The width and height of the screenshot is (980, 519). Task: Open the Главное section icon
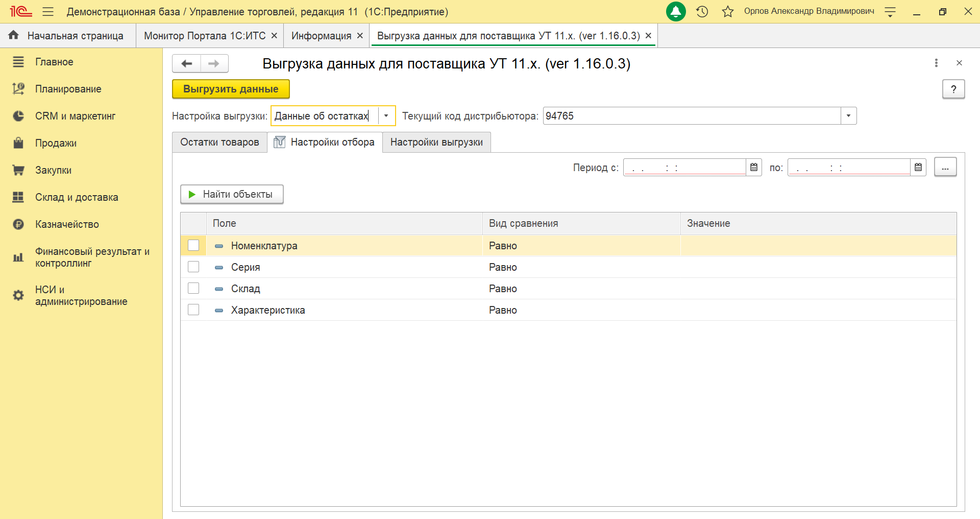point(18,62)
